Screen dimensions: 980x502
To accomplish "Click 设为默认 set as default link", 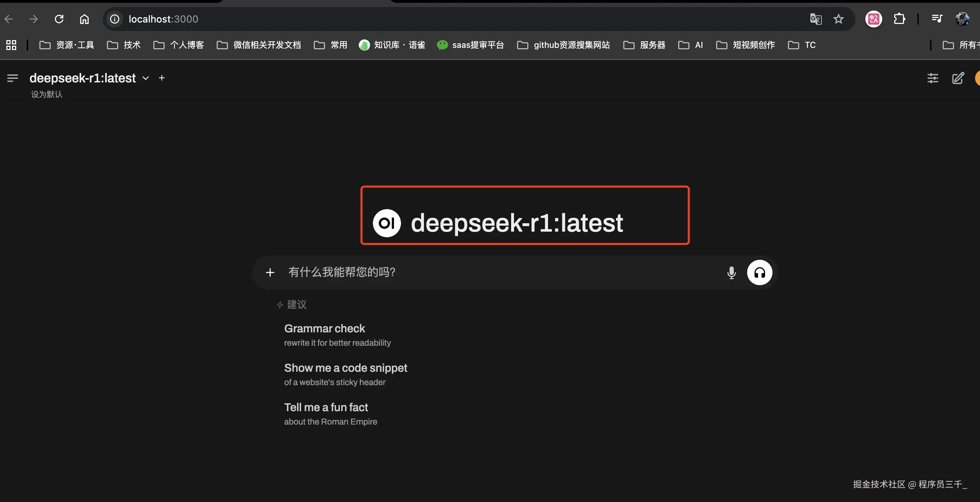I will point(47,94).
